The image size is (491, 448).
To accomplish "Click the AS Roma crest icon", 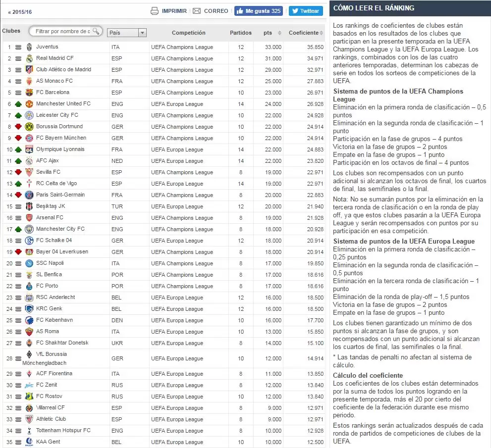I will click(29, 332).
